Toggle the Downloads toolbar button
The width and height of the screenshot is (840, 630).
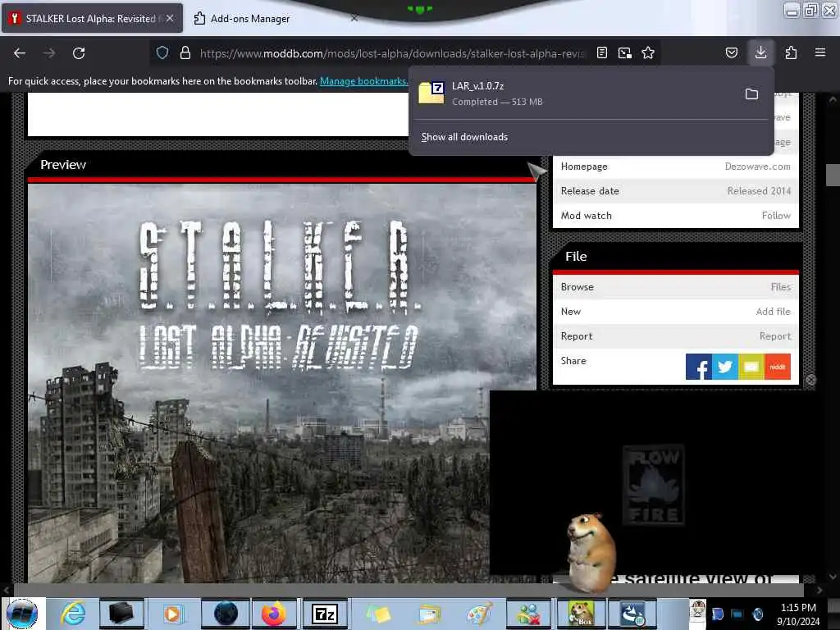(x=760, y=52)
